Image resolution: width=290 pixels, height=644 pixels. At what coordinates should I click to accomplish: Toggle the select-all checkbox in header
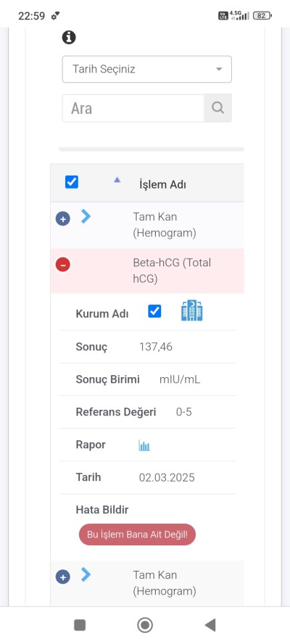(x=72, y=182)
